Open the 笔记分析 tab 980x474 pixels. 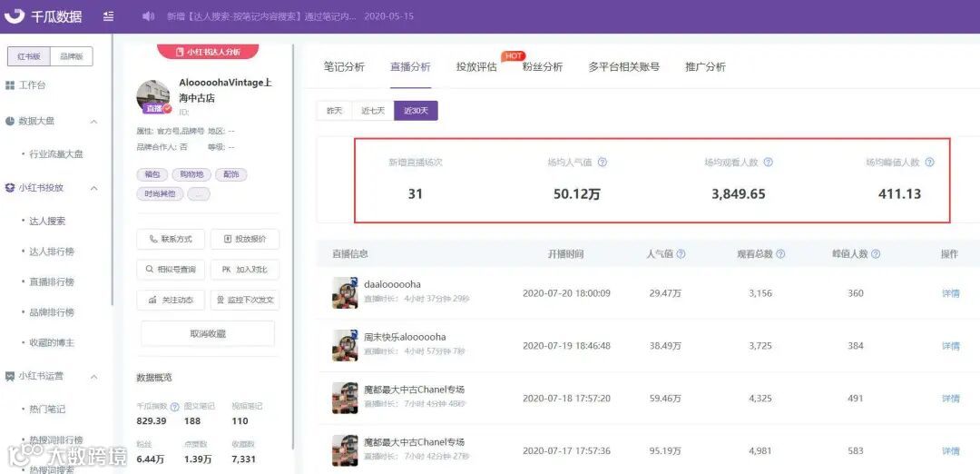pos(344,67)
